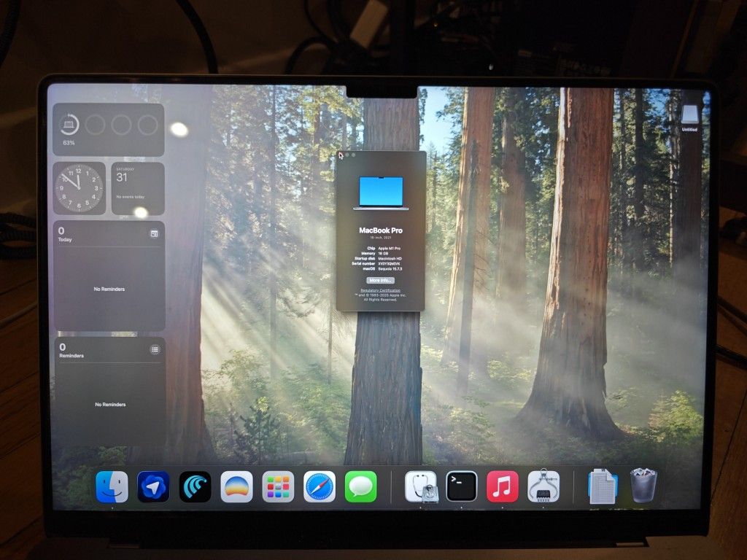Click the Reminders widget list icon
This screenshot has height=560, width=747.
[155, 349]
